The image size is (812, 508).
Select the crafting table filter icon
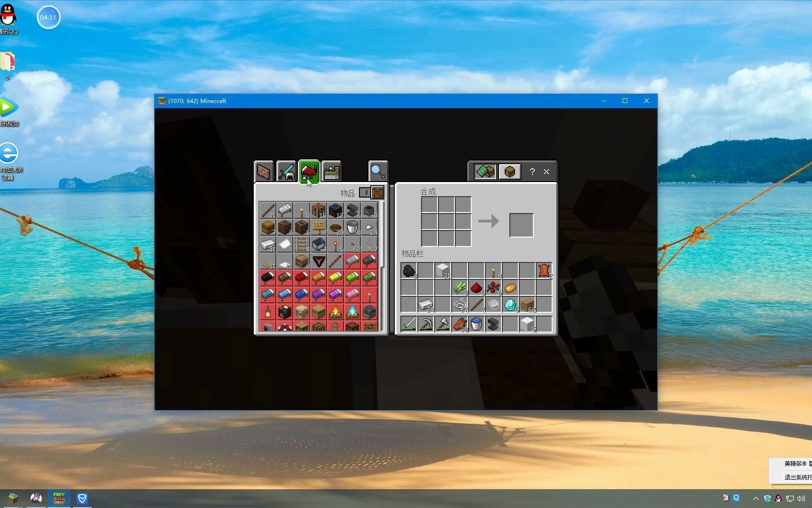[x=377, y=192]
